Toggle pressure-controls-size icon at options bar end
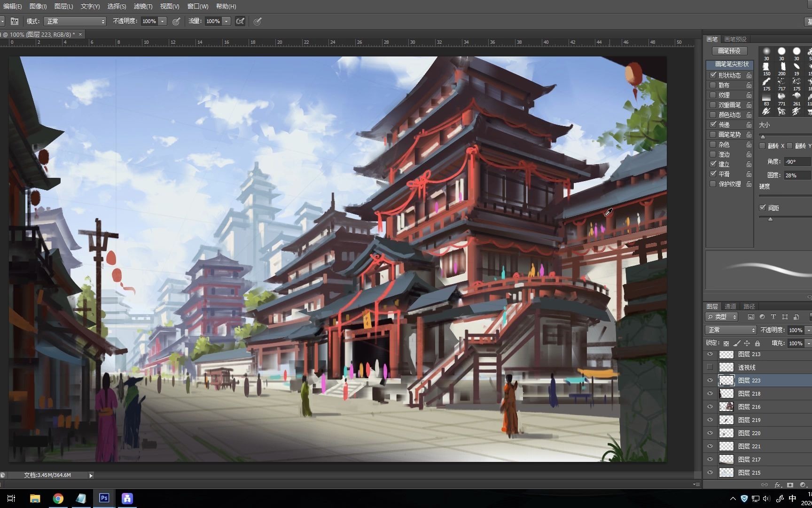 [x=258, y=21]
